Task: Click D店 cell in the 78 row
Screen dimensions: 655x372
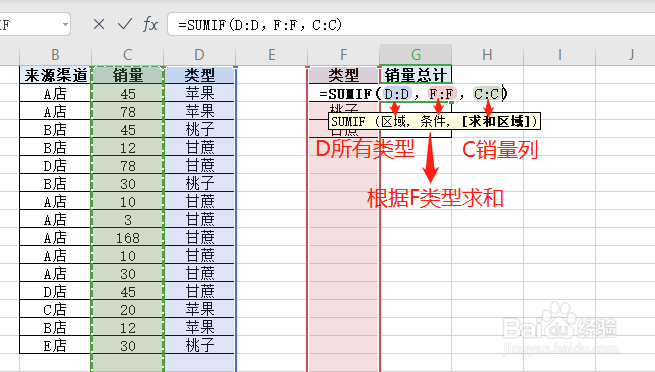Action: [x=55, y=166]
